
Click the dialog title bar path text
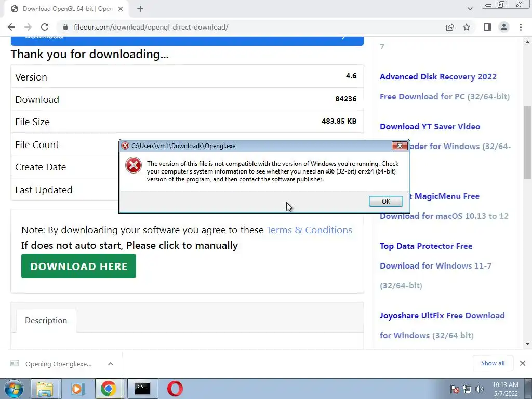tap(183, 146)
